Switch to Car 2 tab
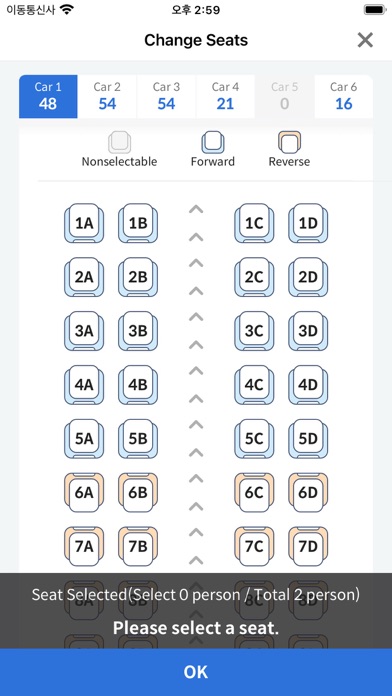 107,96
